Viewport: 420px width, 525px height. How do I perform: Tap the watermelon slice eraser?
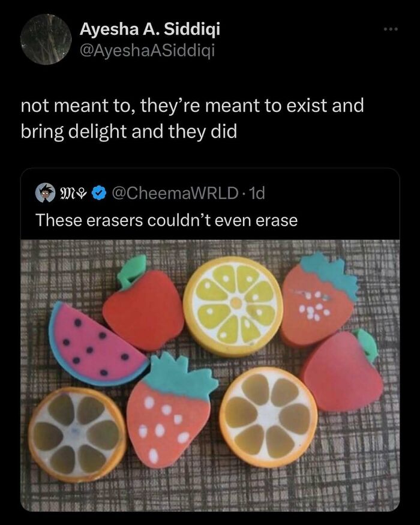[92, 345]
